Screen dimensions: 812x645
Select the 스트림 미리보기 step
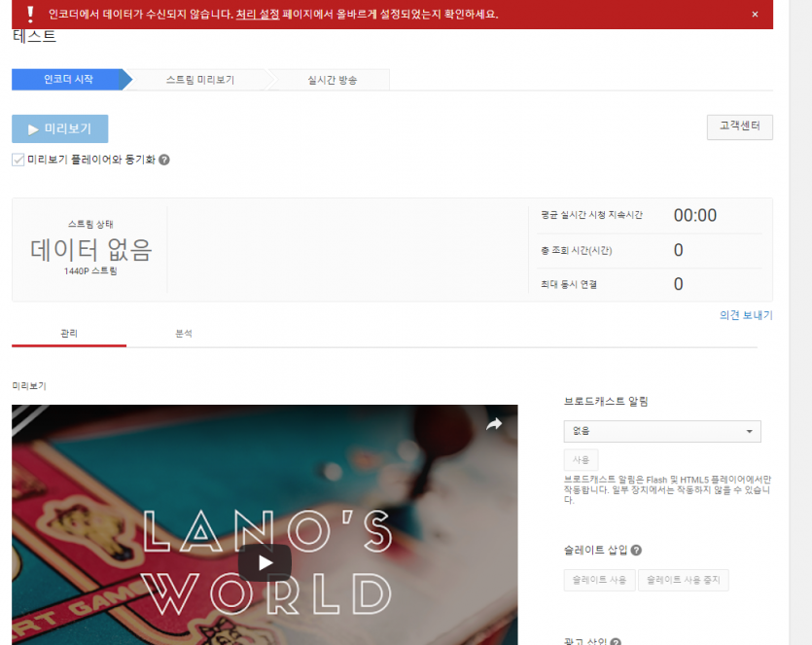pyautogui.click(x=200, y=80)
